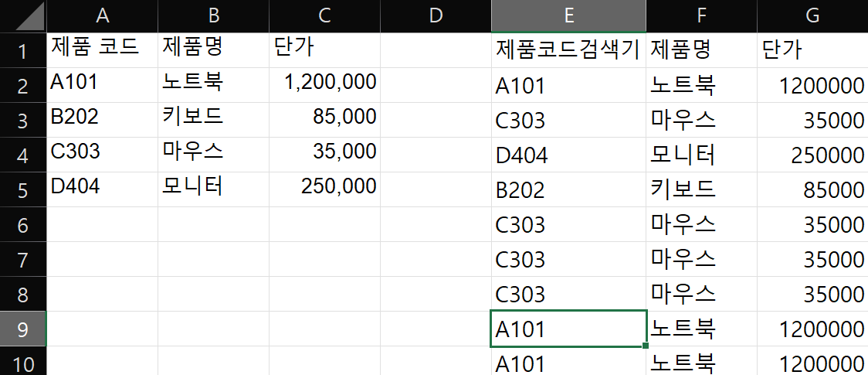Select column A header
The height and width of the screenshot is (375, 868).
point(103,16)
